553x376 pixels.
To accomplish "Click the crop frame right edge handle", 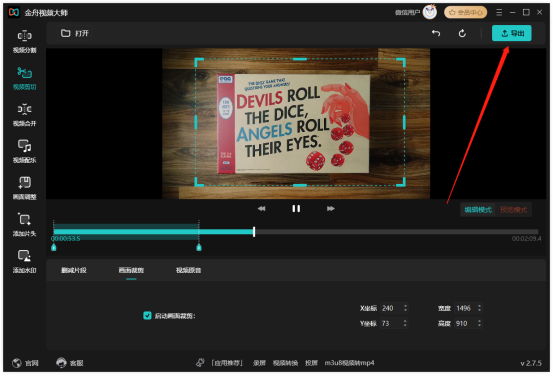I will pos(404,122).
